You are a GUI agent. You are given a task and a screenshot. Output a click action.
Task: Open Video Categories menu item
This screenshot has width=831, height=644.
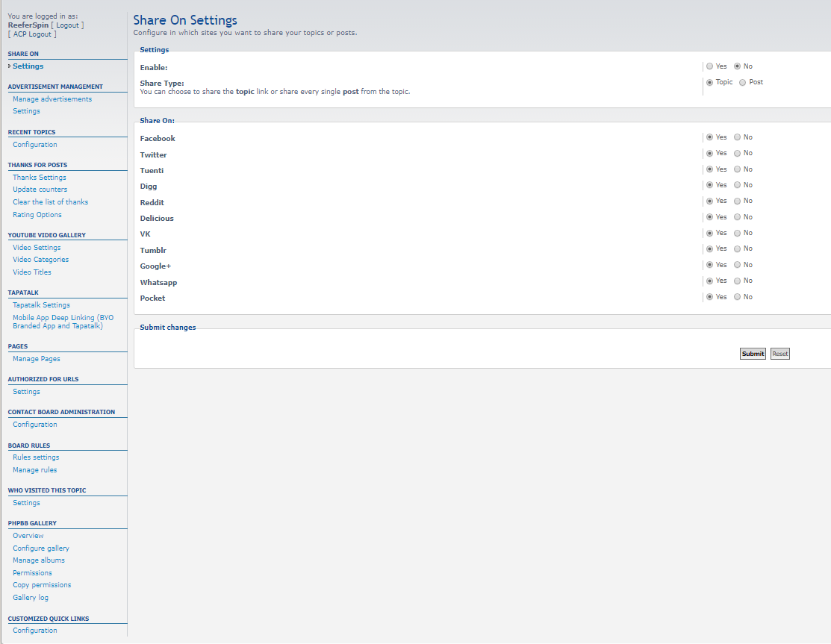40,260
